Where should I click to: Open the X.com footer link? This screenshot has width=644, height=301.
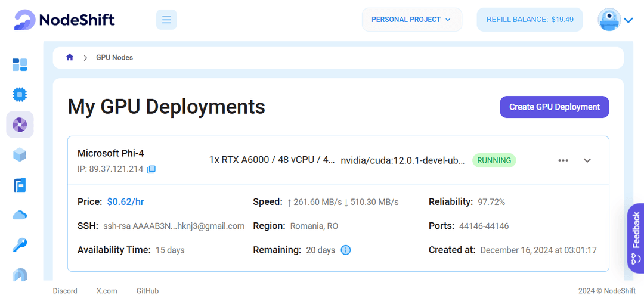pos(107,291)
